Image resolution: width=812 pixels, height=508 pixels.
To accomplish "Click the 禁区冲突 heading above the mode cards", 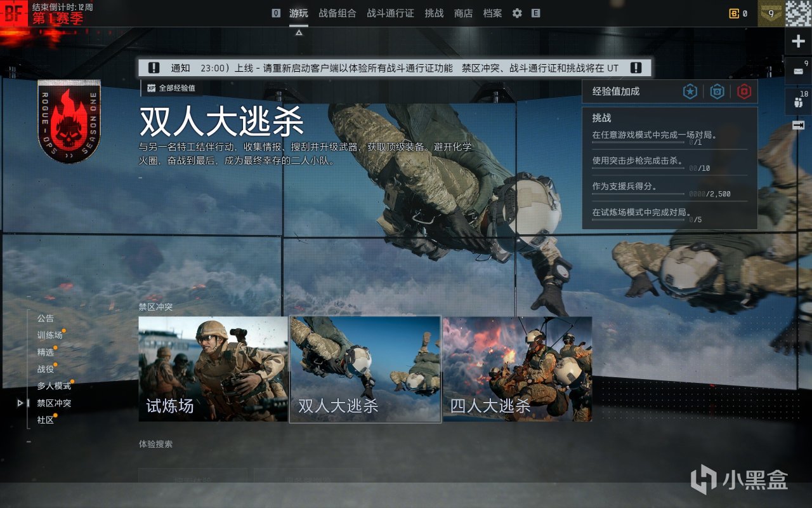I will click(155, 307).
